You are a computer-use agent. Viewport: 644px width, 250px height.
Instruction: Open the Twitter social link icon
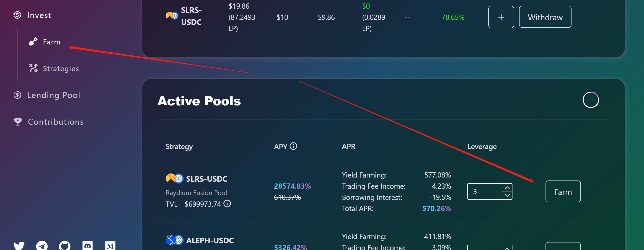click(x=19, y=245)
